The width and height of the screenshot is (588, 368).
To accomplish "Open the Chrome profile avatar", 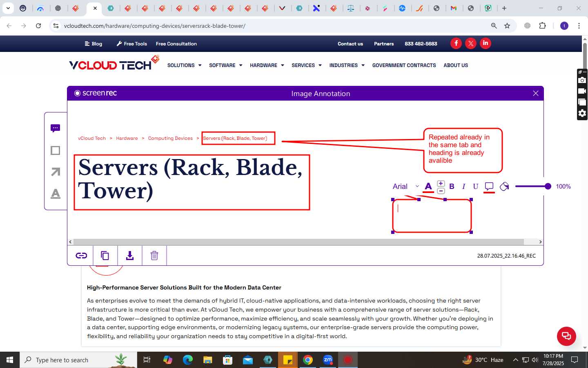I will point(564,26).
